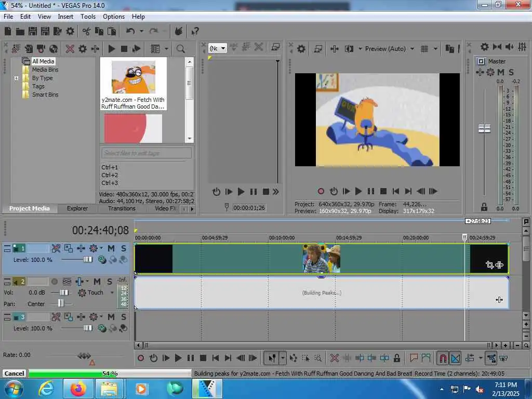Toggle split screen view in preview toolbar

point(349,49)
